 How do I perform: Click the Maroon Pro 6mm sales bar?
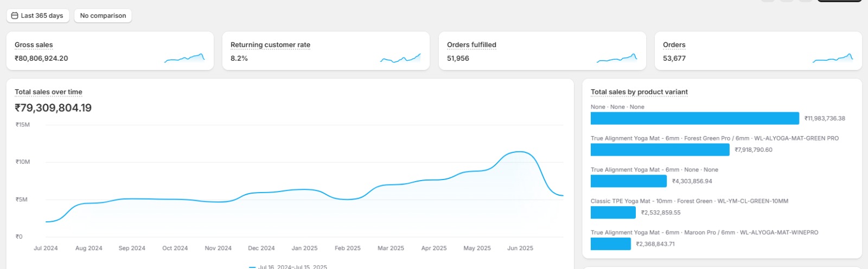point(610,244)
